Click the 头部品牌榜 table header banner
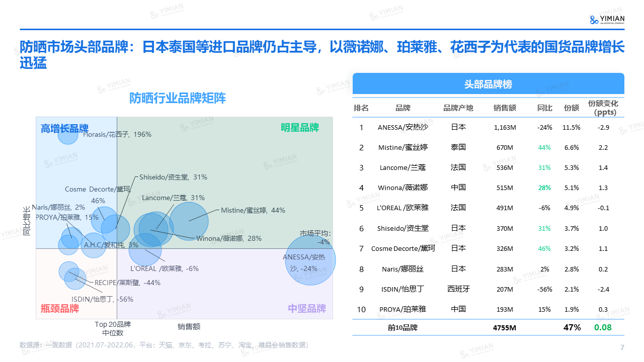The width and height of the screenshot is (644, 362). 488,84
